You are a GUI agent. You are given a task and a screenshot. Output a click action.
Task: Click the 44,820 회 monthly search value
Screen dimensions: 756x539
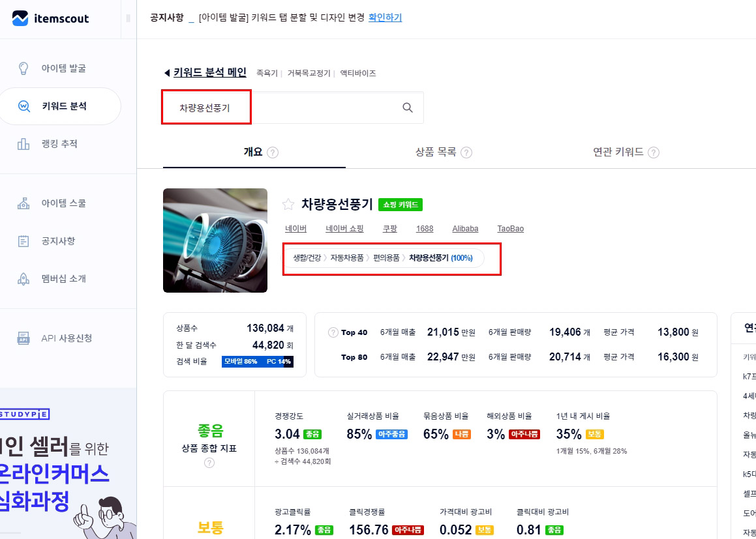(x=273, y=345)
